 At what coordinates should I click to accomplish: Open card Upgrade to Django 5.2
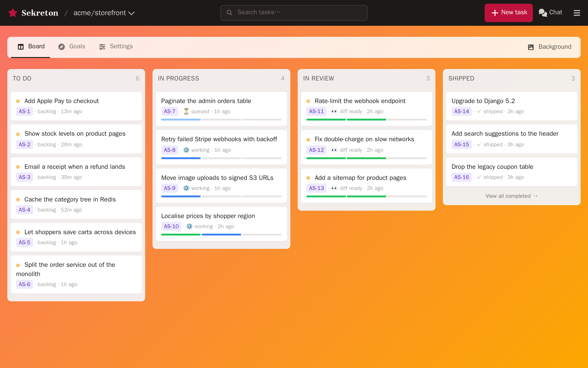coord(512,106)
